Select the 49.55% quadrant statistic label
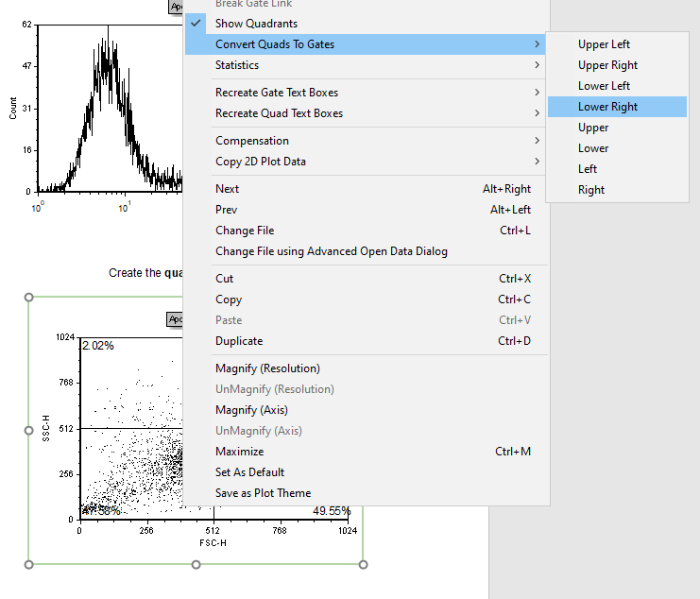700x599 pixels. (332, 510)
